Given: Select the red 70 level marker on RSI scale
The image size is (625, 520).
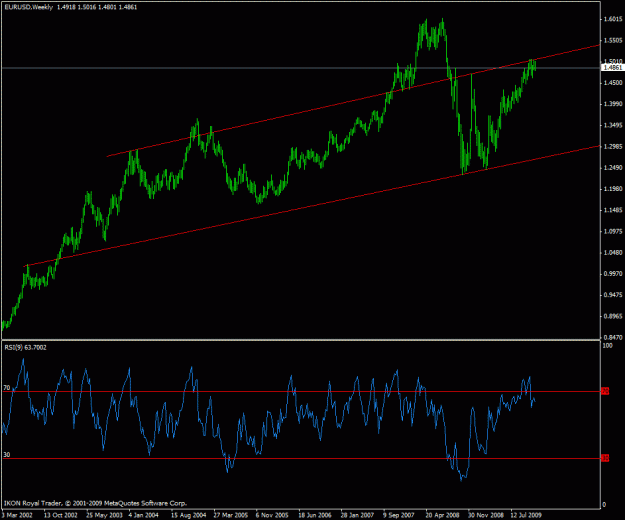Looking at the screenshot, I should point(605,391).
